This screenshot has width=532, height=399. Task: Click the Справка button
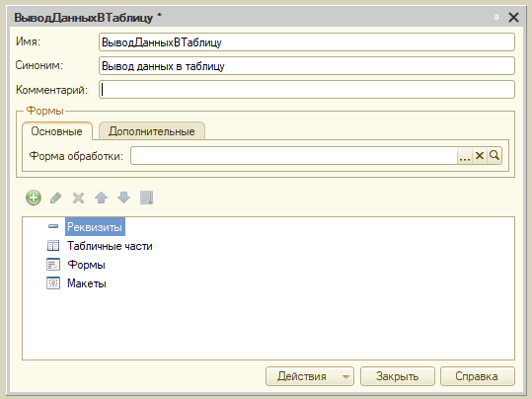[x=478, y=376]
